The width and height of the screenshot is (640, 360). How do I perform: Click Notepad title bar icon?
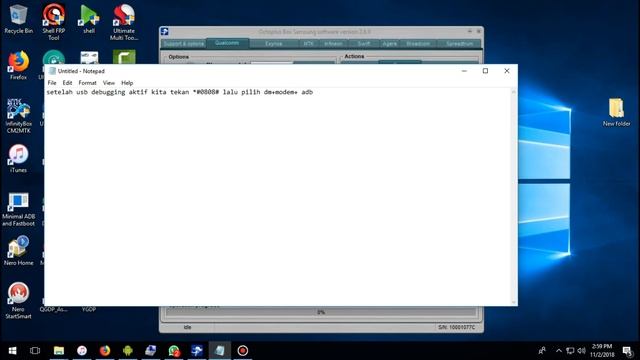click(x=52, y=71)
